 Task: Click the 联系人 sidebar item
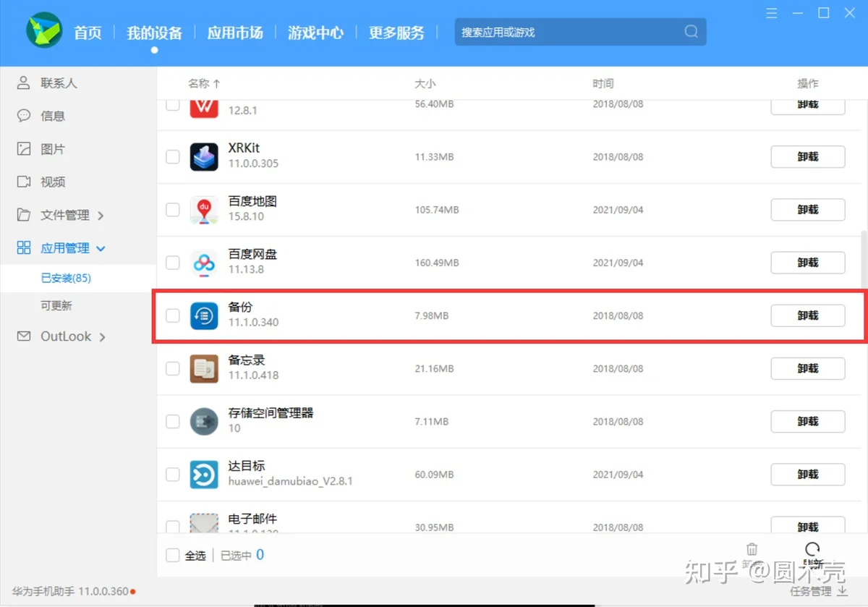(59, 83)
